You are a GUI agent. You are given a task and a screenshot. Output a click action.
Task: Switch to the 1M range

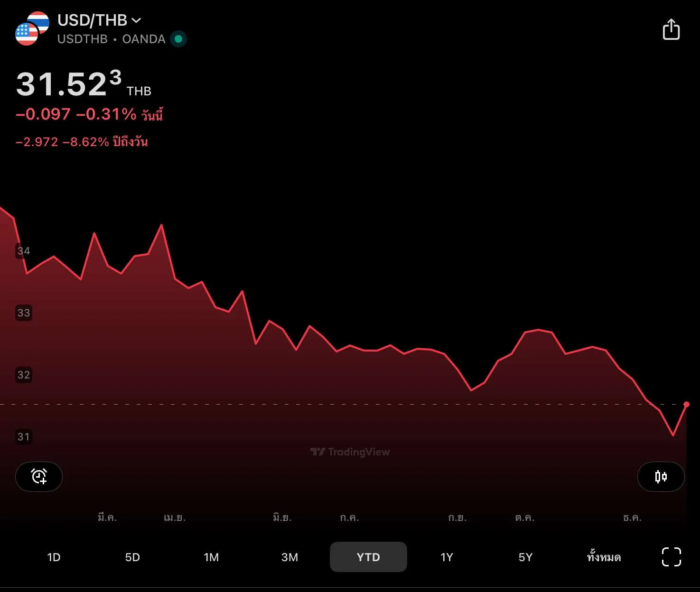tap(211, 557)
